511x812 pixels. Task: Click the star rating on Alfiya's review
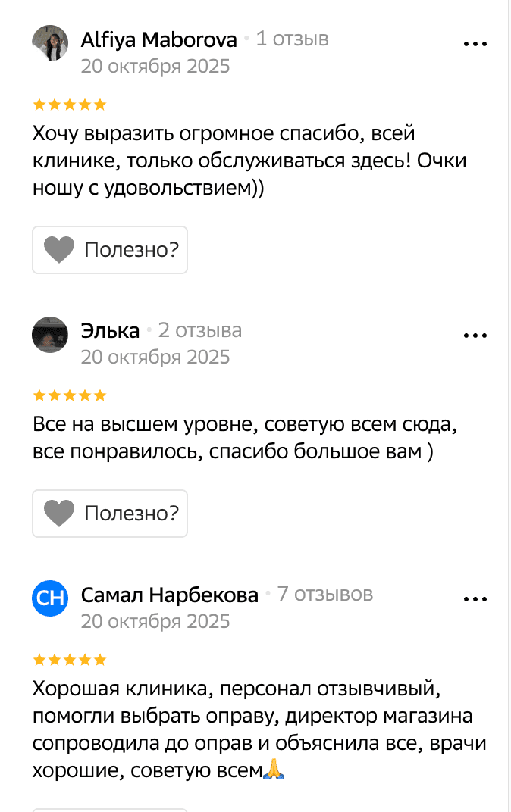(69, 105)
